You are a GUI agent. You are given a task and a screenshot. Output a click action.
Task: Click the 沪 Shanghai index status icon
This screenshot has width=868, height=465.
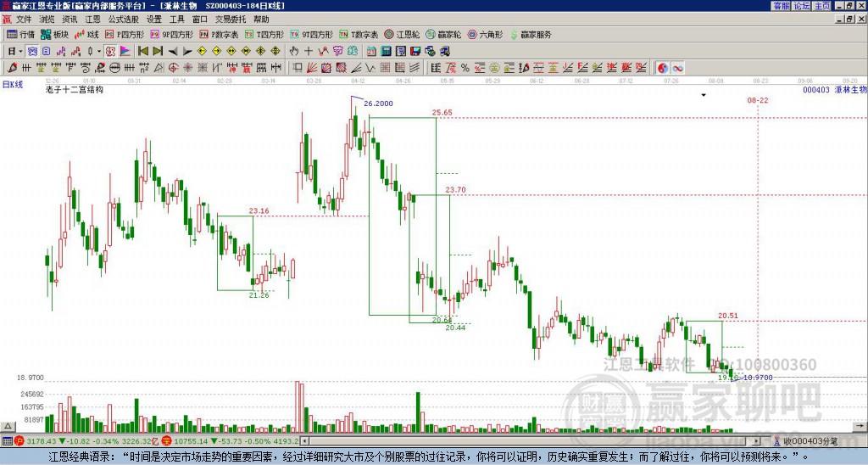coord(20,441)
